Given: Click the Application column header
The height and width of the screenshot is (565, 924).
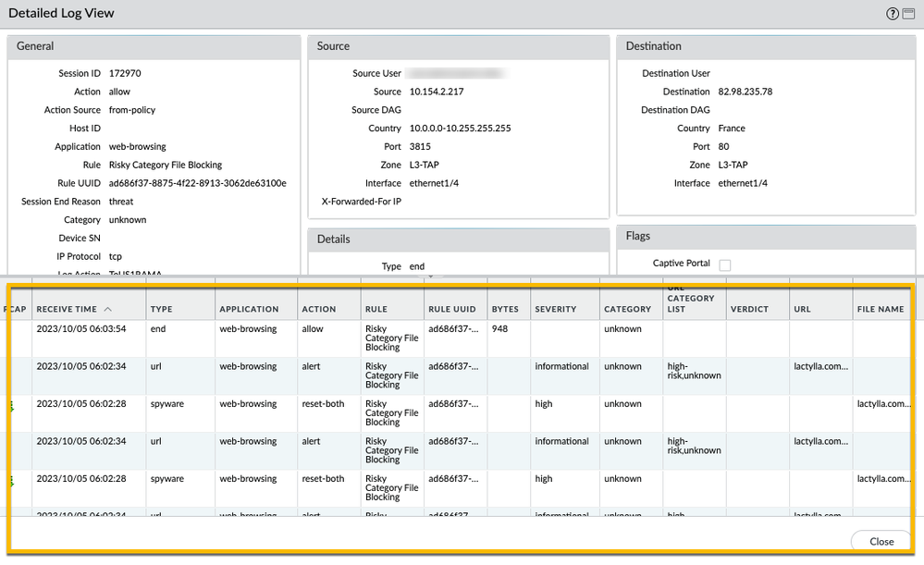Looking at the screenshot, I should click(x=249, y=309).
